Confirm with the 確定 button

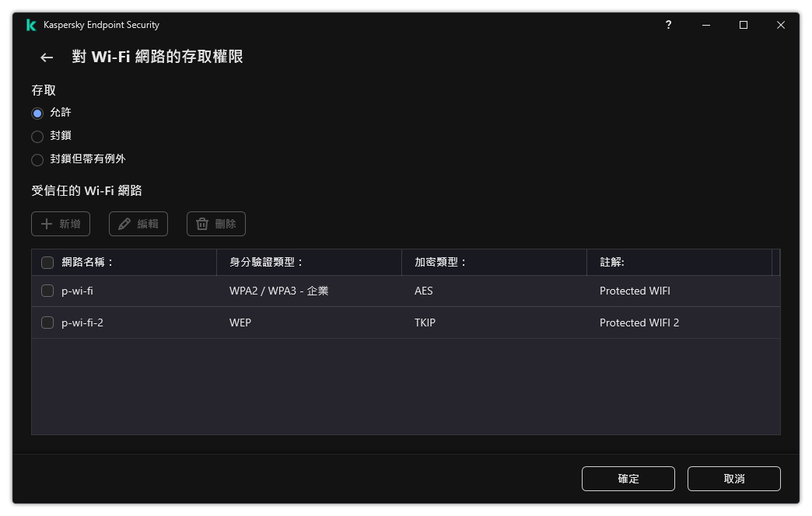(x=628, y=479)
